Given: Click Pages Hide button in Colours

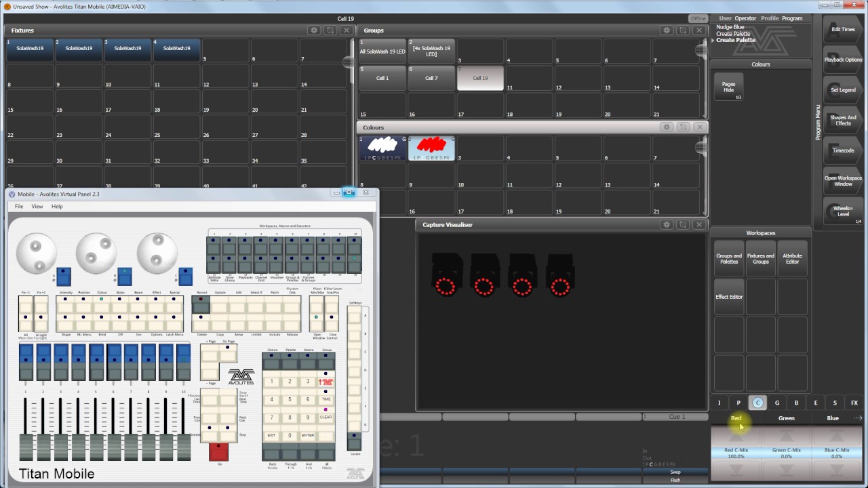Looking at the screenshot, I should (729, 87).
